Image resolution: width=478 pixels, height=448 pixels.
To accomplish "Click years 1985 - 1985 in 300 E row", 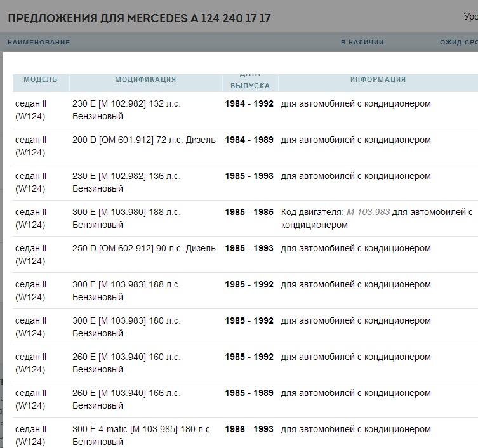I will [249, 212].
